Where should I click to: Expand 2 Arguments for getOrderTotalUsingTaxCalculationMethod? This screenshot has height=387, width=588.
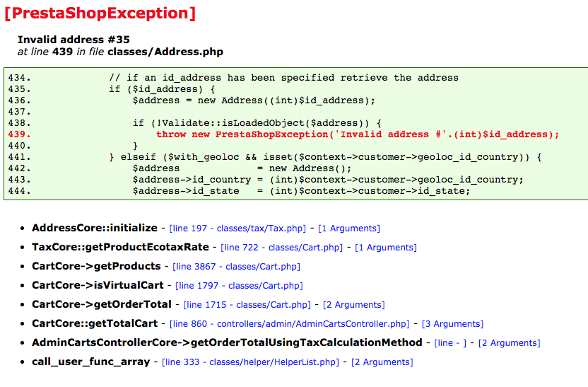[x=510, y=343]
